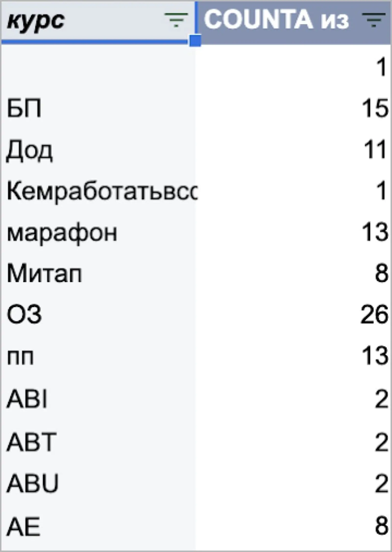Select the Митап cell
This screenshot has width=392, height=552.
coord(98,273)
